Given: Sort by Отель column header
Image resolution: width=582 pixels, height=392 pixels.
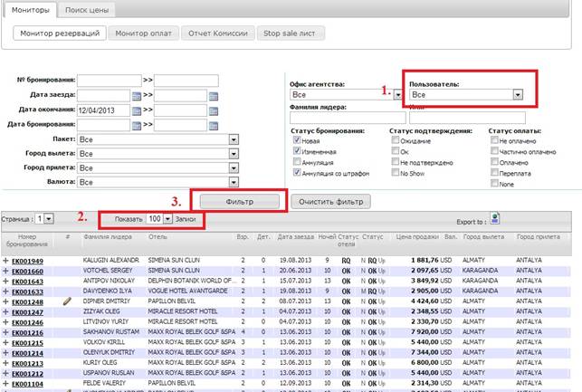Looking at the screenshot, I should pos(157,237).
